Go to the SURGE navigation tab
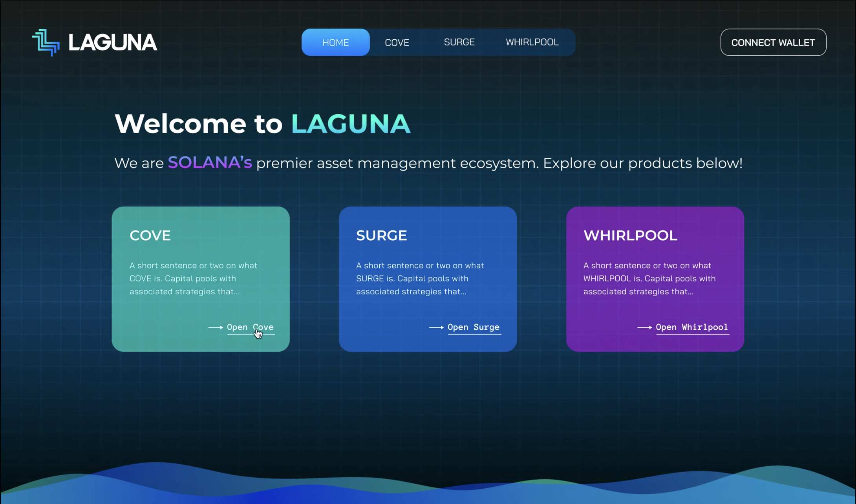Image resolution: width=856 pixels, height=504 pixels. (x=459, y=42)
